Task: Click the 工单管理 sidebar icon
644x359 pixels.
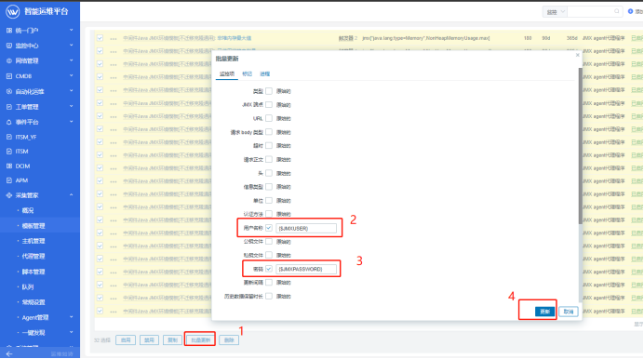Action: click(9, 107)
